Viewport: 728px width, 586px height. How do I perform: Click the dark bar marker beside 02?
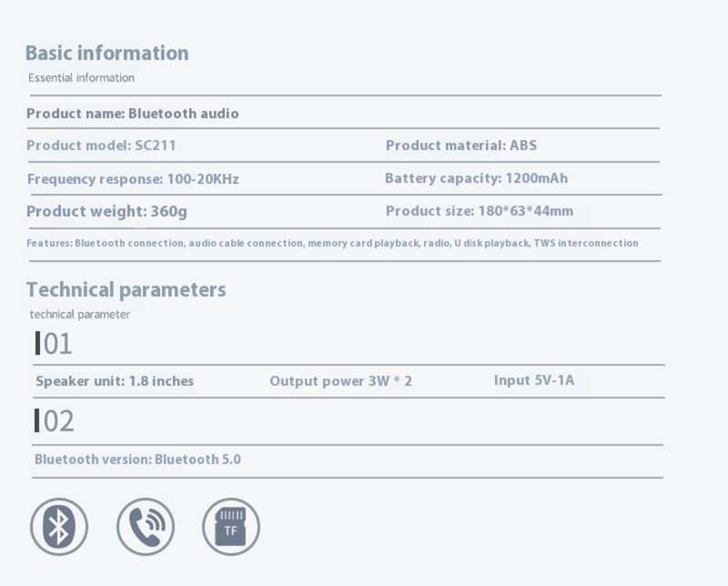click(36, 420)
